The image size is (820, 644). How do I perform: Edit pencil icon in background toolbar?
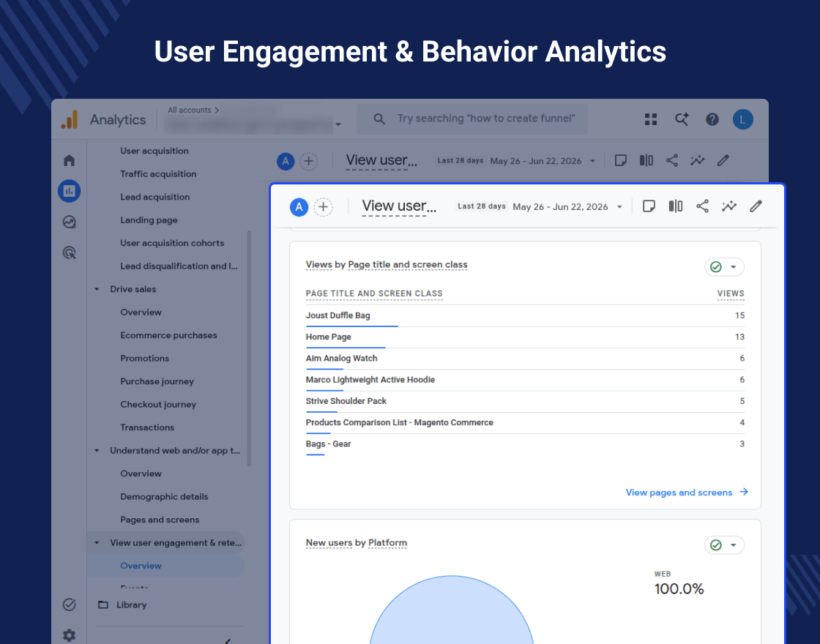click(723, 160)
